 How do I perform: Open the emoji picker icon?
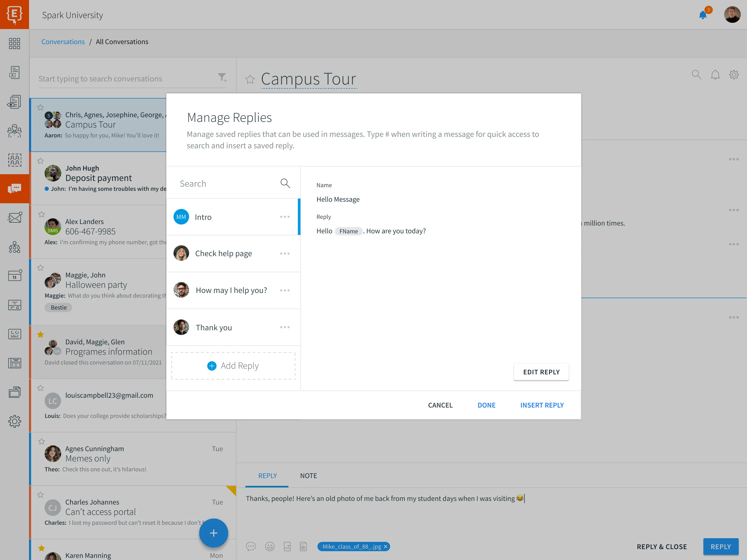click(x=269, y=546)
